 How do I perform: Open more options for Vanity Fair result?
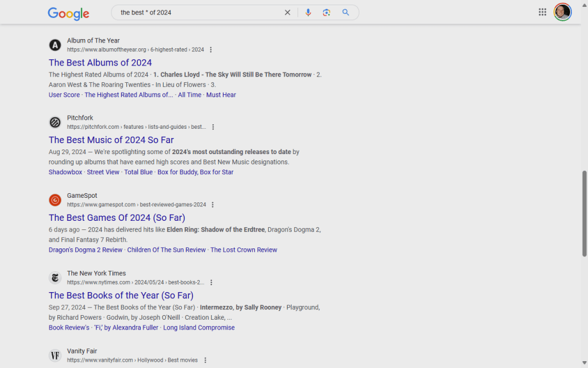point(205,360)
